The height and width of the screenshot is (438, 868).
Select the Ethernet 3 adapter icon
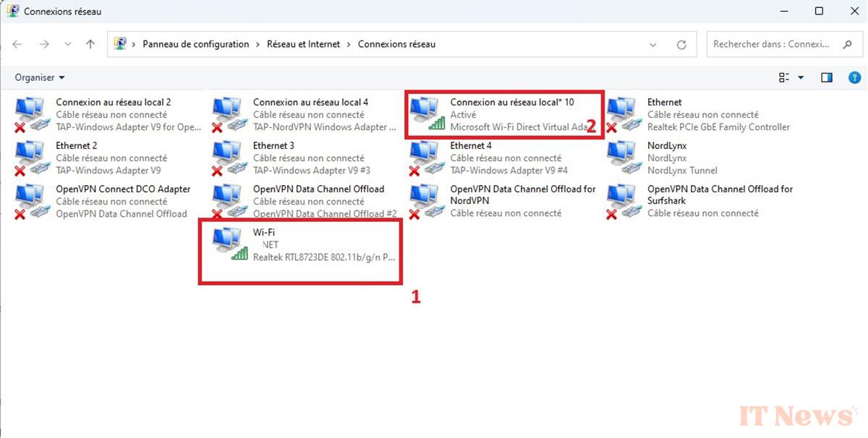pyautogui.click(x=229, y=158)
